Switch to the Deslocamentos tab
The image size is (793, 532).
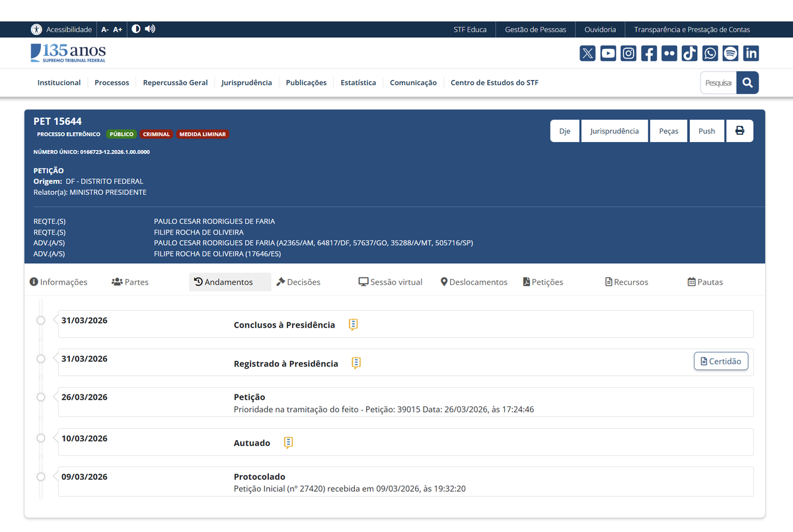pos(474,282)
